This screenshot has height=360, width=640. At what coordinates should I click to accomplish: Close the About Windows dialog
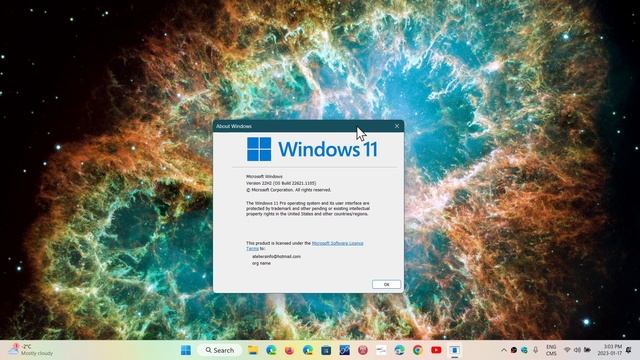pyautogui.click(x=397, y=126)
